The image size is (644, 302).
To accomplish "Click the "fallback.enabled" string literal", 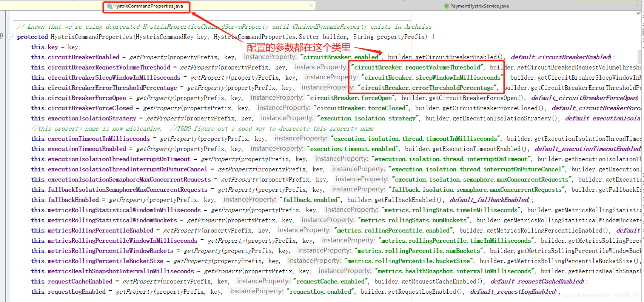I will (x=310, y=200).
